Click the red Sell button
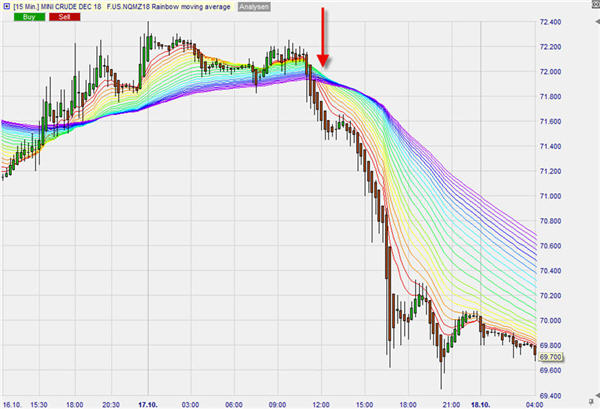The width and height of the screenshot is (600, 409). [x=64, y=17]
